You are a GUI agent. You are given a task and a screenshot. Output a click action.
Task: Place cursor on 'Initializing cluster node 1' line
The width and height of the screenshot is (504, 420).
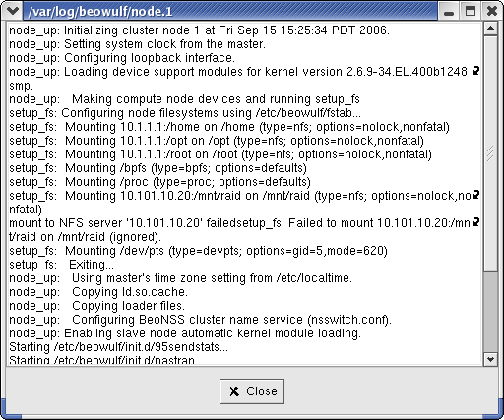tap(199, 30)
